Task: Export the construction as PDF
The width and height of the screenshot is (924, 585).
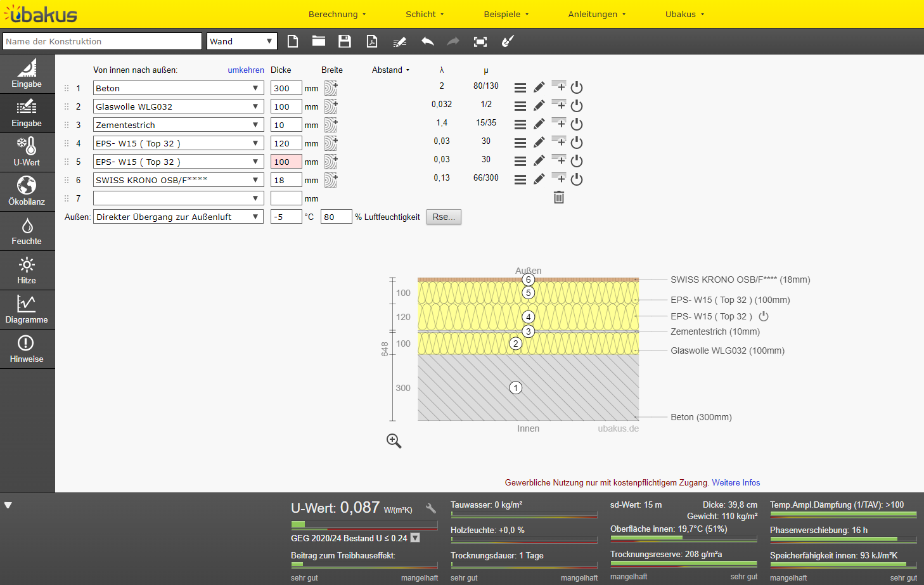Action: click(x=372, y=41)
